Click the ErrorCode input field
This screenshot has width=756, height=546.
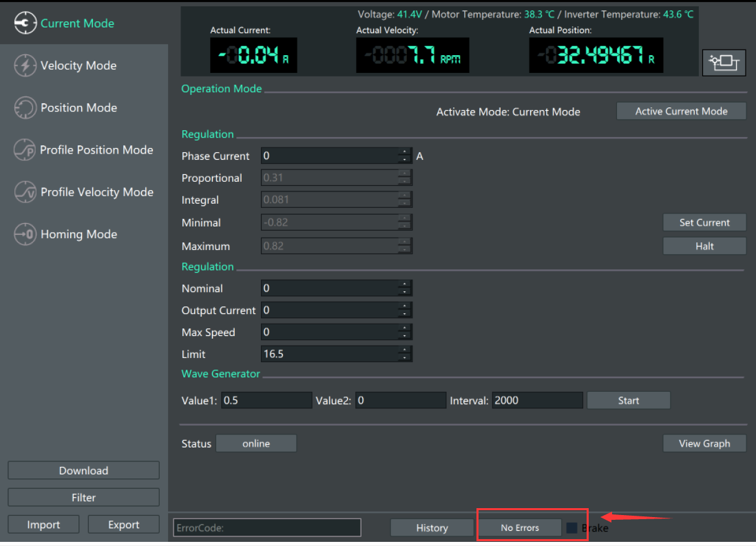click(267, 528)
